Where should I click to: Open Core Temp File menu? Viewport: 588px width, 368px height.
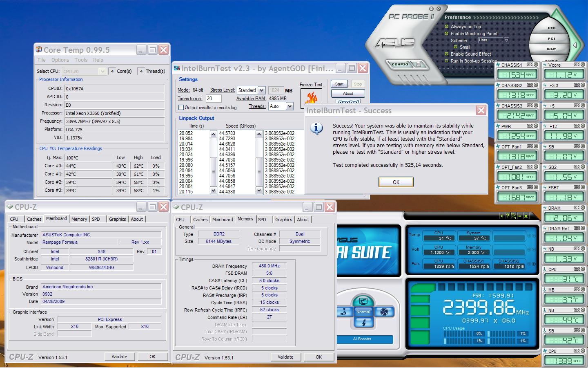[42, 60]
